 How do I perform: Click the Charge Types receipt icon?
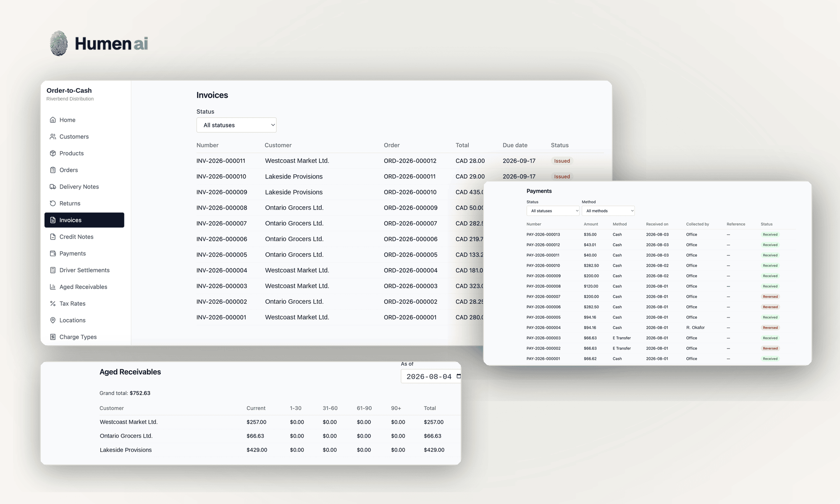(x=53, y=337)
